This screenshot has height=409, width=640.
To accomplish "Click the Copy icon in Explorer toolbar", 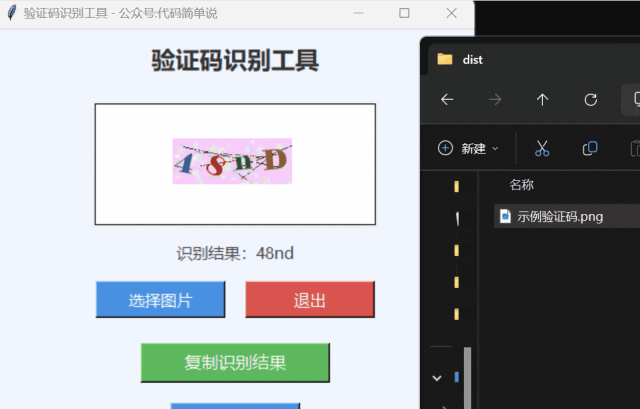I will [x=590, y=148].
